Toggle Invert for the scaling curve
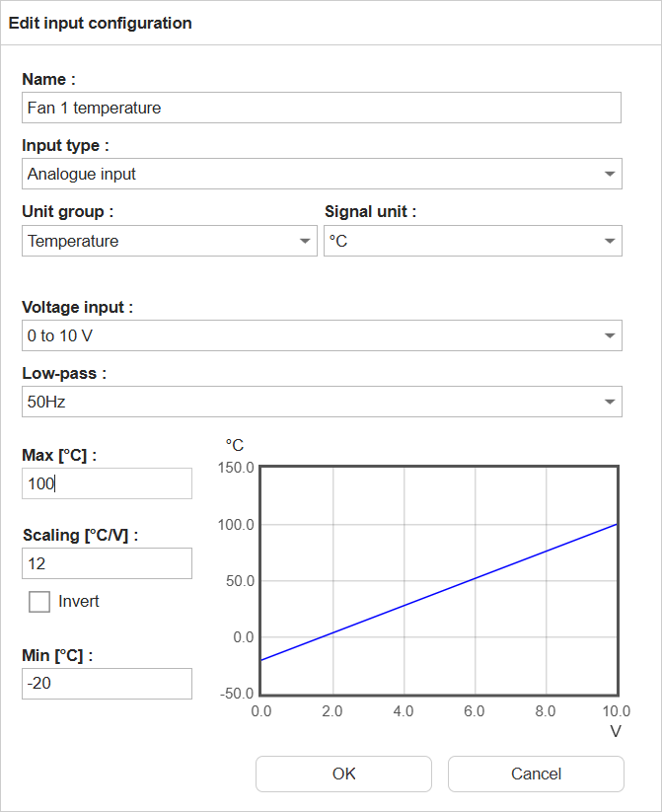662x812 pixels. coord(38,601)
